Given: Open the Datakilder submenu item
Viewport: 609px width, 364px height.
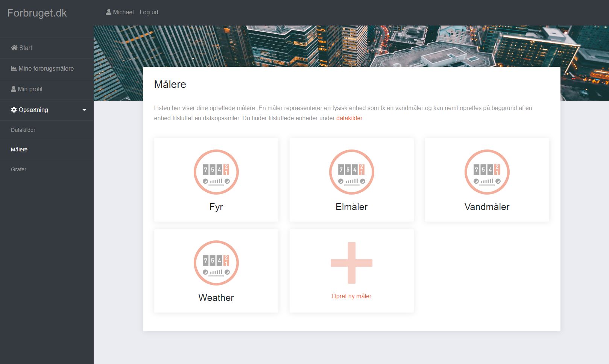Looking at the screenshot, I should click(23, 130).
